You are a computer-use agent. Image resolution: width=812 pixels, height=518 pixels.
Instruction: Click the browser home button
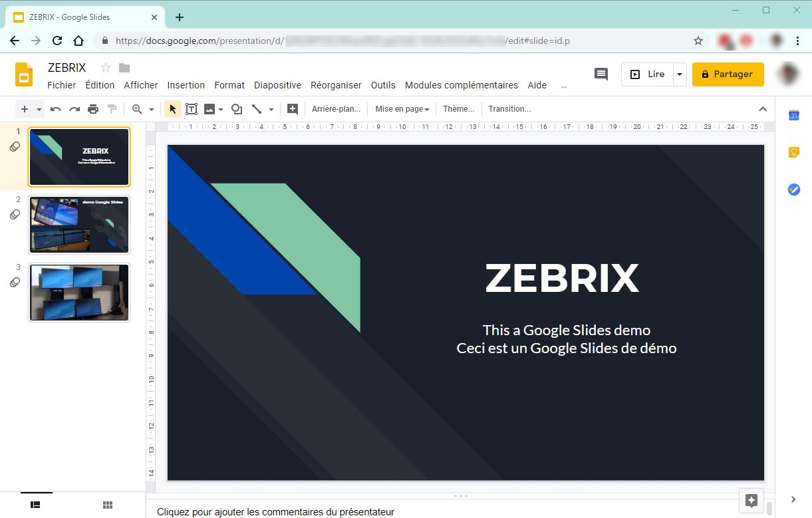(78, 41)
